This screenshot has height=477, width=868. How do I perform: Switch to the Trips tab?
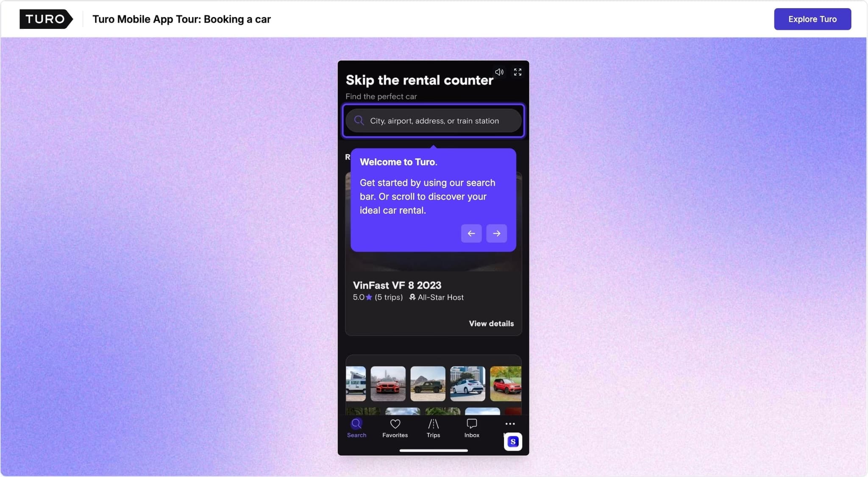tap(433, 428)
